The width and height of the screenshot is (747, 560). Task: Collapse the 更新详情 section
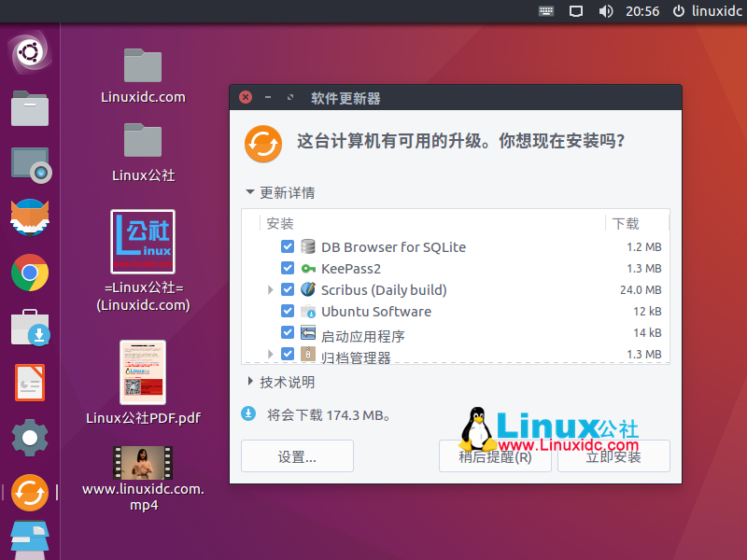click(x=280, y=192)
